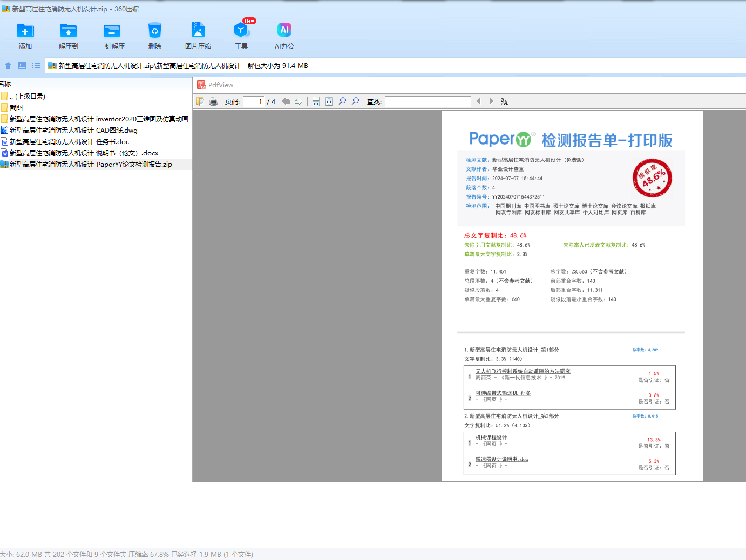
Task: Click the status bar size summary text
Action: pos(126,554)
